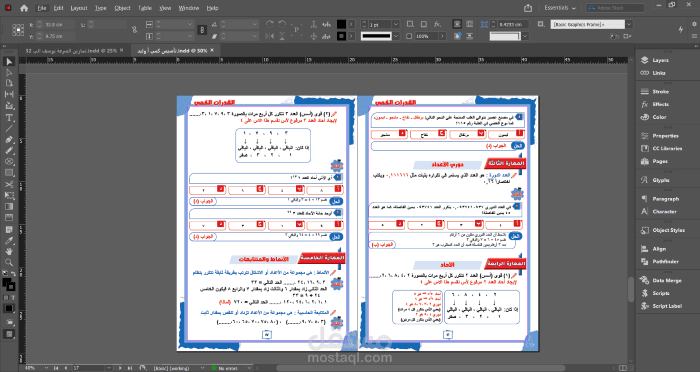Select the Eyedropper tool
Image resolution: width=700 pixels, height=372 pixels.
pyautogui.click(x=9, y=241)
